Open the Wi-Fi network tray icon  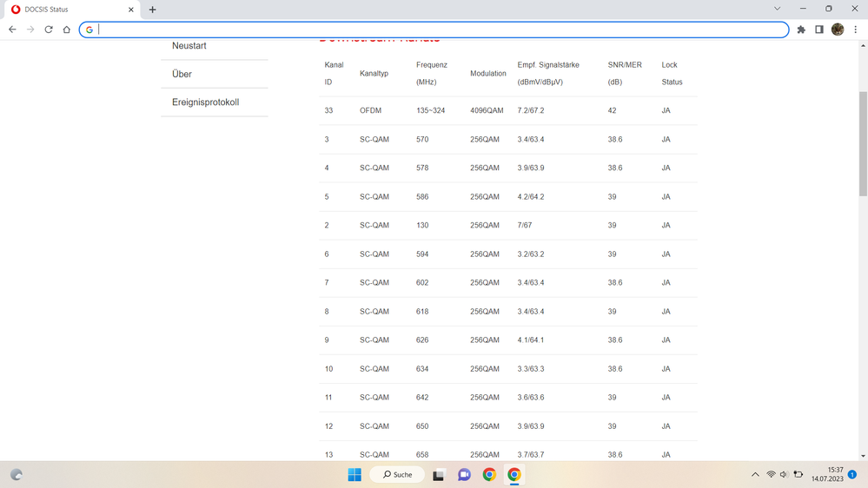coord(771,474)
